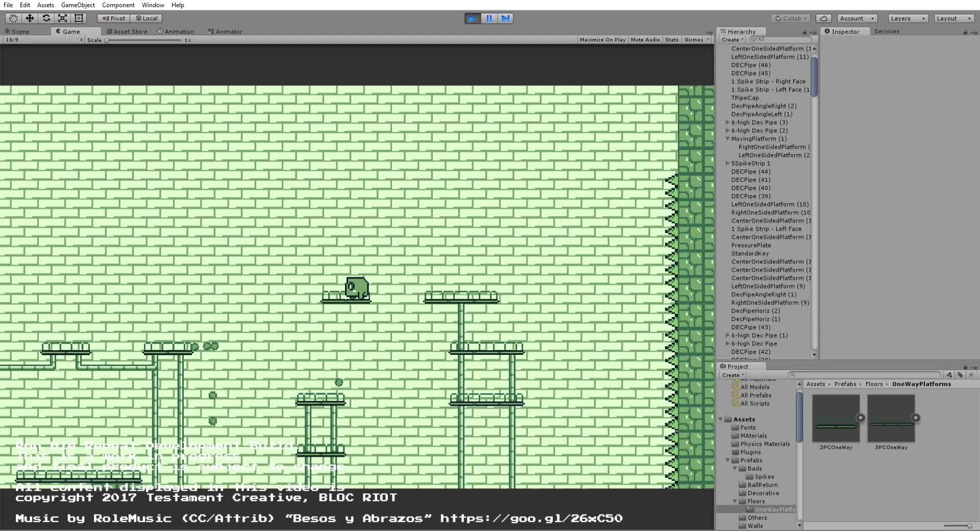Collapse the MovingPlatform (1) hierarchy item
Viewport: 980px width, 531px height.
(x=727, y=139)
